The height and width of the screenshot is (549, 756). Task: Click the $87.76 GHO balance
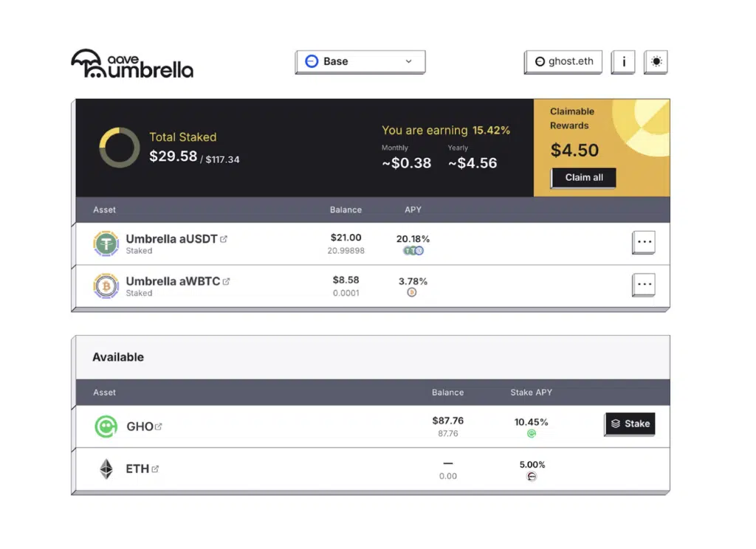tap(447, 421)
